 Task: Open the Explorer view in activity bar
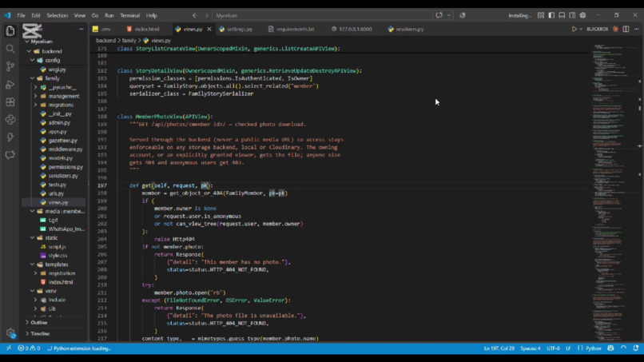[x=10, y=31]
